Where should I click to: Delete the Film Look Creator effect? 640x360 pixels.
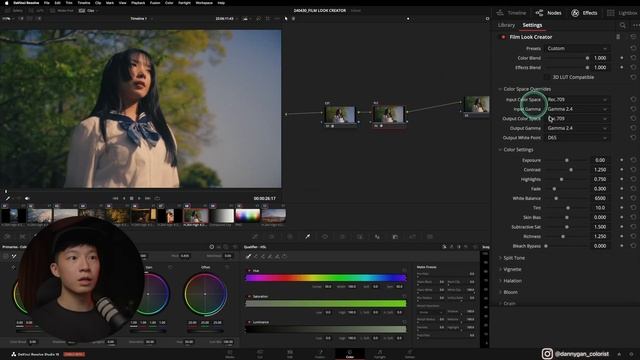[618, 37]
